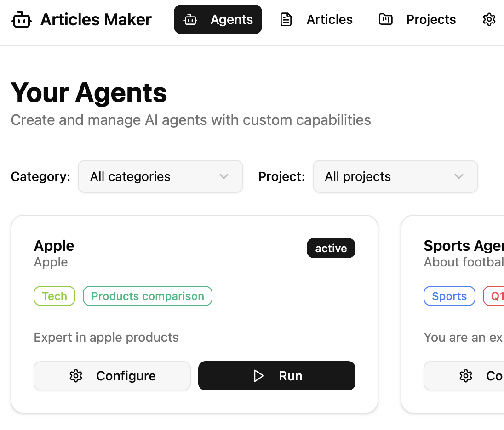Viewport: 504px width, 430px height.
Task: Click the robot logo icon beside Articles Maker
Action: 22,19
